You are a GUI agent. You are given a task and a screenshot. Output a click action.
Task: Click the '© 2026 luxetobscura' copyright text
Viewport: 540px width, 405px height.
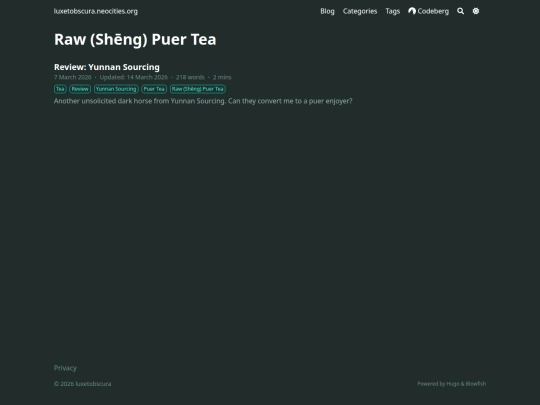tap(82, 384)
